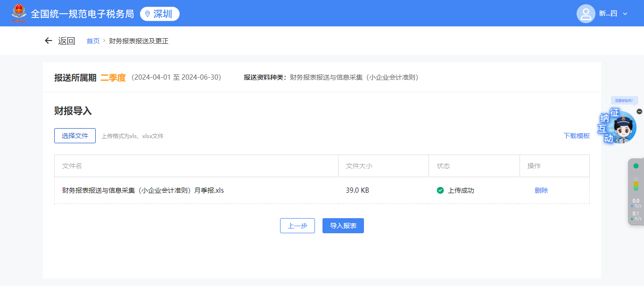This screenshot has height=286, width=644.
Task: Click the user avatar icon
Action: point(586,14)
